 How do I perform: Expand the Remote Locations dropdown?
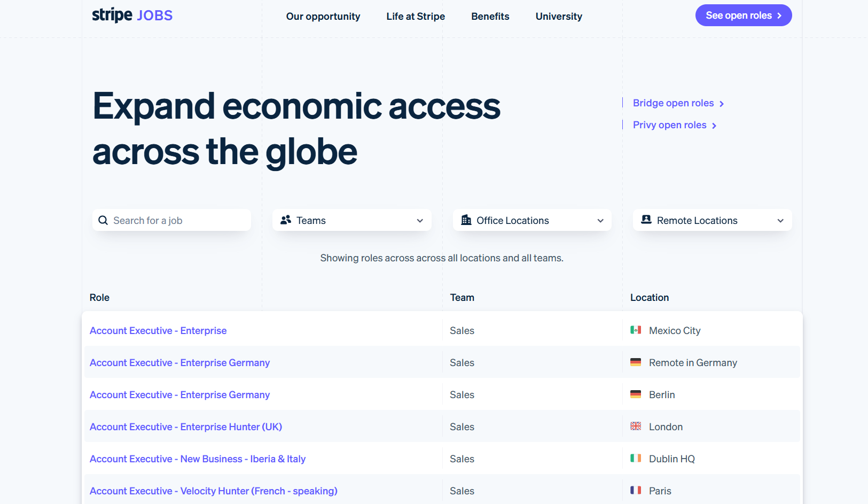pyautogui.click(x=780, y=220)
